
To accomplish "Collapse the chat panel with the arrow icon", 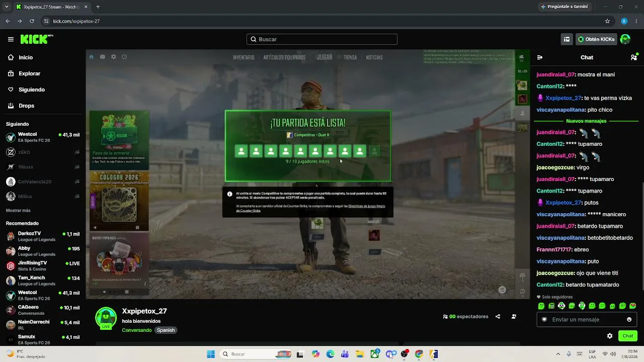I will click(539, 57).
